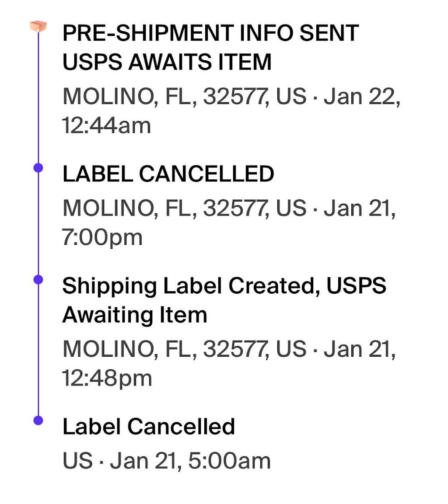
Task: Click the US · Jan 21, 5:00am detail
Action: coord(166,461)
